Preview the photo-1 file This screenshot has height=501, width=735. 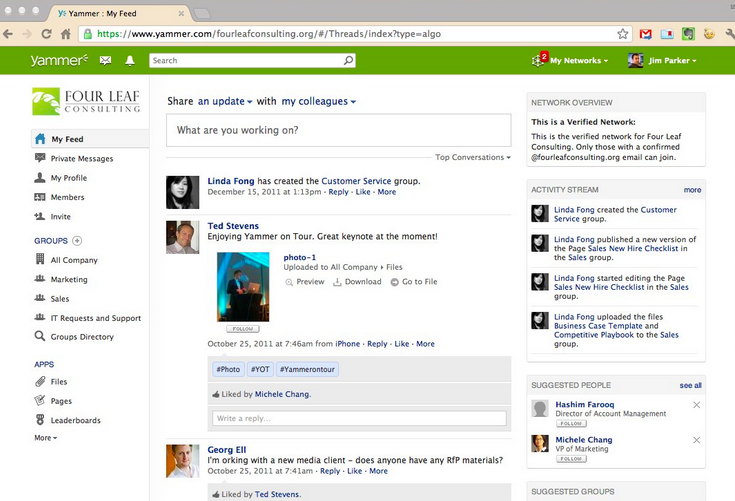point(305,282)
